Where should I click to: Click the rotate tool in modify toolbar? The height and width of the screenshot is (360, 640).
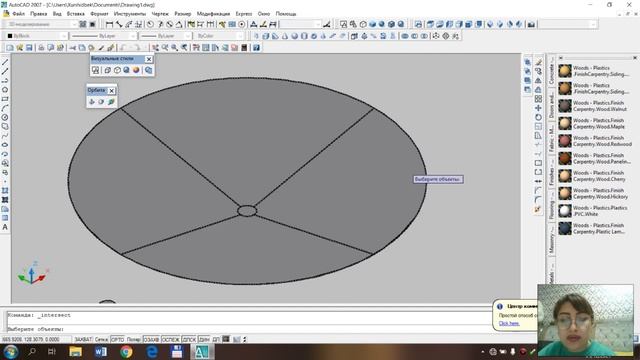point(538,117)
